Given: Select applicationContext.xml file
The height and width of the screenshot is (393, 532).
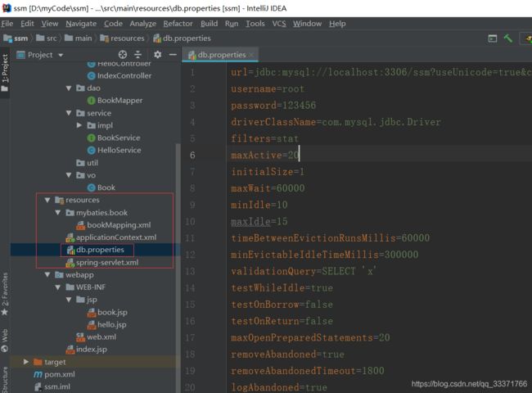Looking at the screenshot, I should [x=111, y=237].
